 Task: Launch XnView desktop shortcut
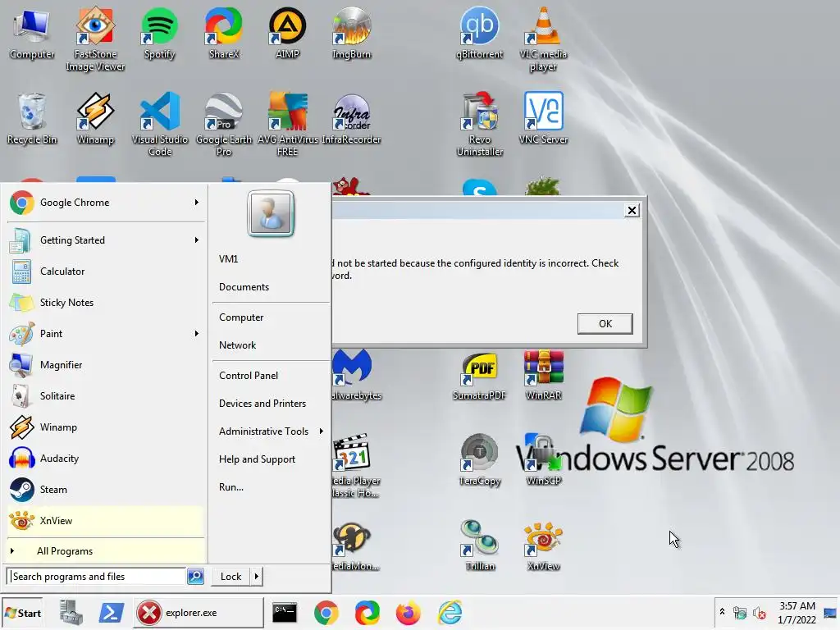(x=543, y=546)
